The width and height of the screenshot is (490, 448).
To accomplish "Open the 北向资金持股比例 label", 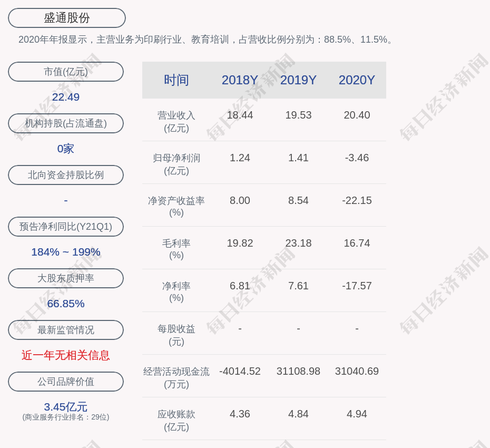I will coord(66,175).
